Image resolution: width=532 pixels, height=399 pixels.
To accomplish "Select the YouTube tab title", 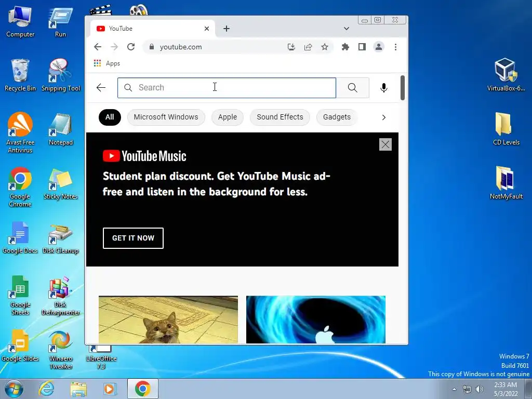I will 121,29.
